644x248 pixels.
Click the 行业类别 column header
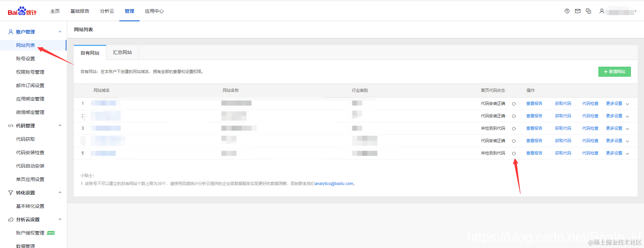coord(360,90)
